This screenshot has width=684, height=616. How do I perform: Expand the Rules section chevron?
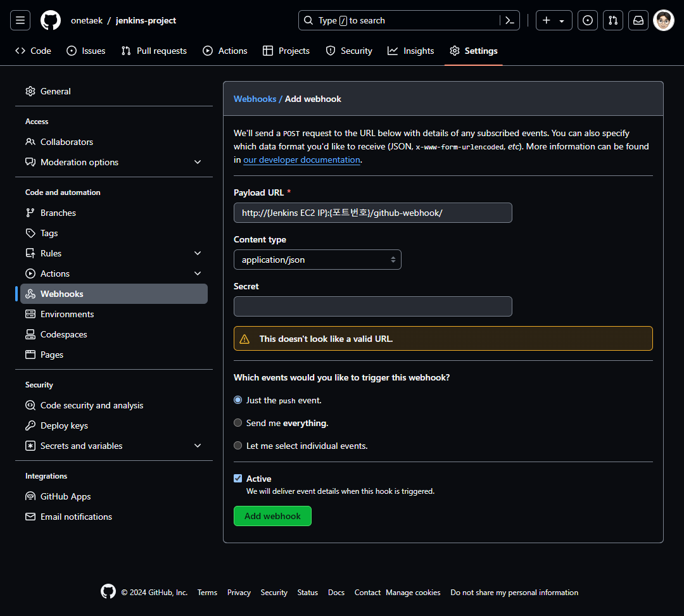click(198, 253)
